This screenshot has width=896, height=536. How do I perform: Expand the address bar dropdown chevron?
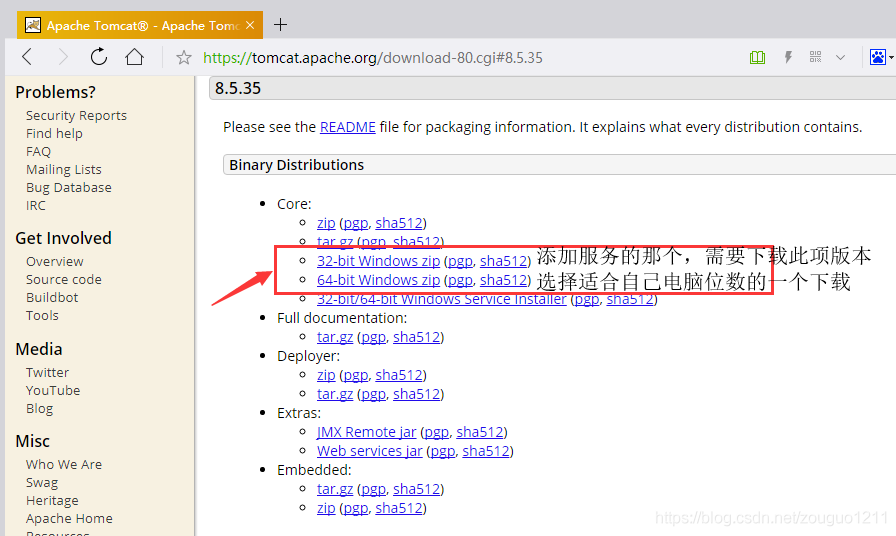(840, 57)
